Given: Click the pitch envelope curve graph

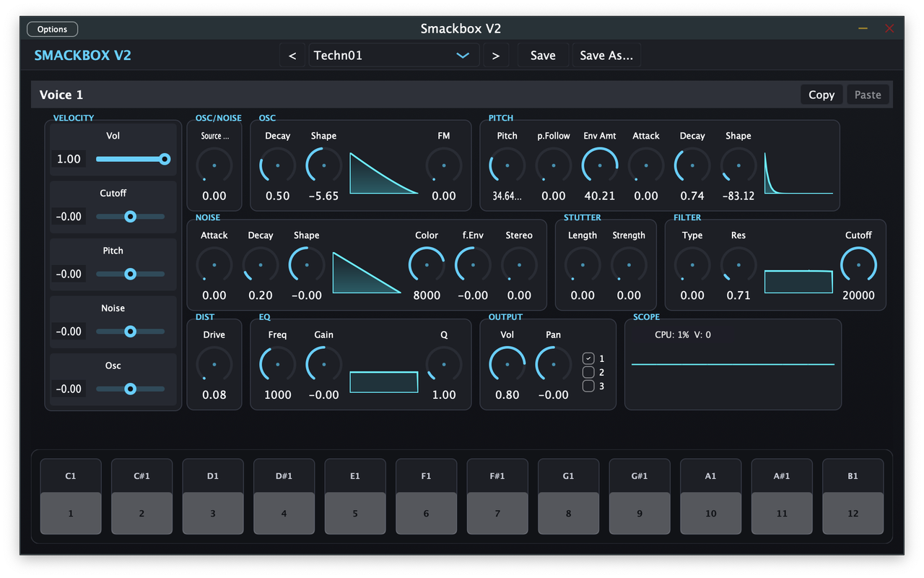Looking at the screenshot, I should [798, 173].
